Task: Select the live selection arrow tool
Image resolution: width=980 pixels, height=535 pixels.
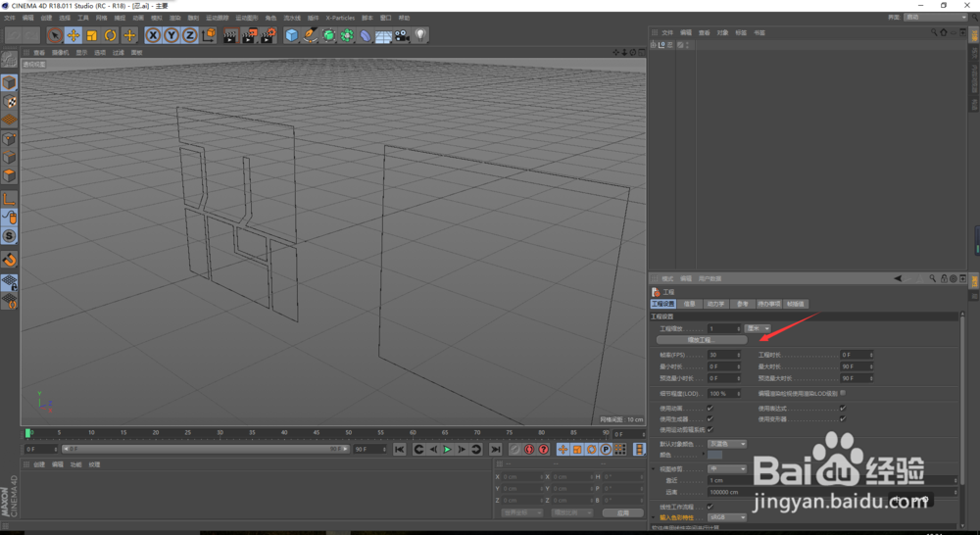Action: (55, 35)
